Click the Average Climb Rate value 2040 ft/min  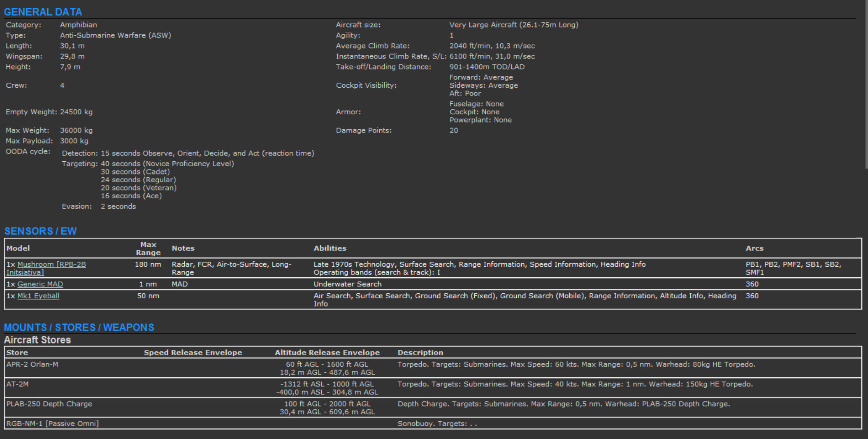pyautogui.click(x=492, y=46)
